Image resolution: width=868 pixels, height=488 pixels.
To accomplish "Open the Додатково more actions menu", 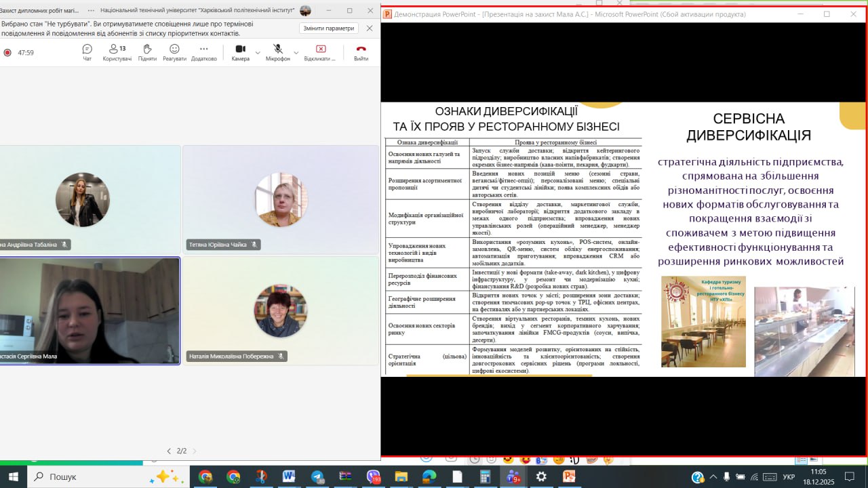I will [x=203, y=52].
